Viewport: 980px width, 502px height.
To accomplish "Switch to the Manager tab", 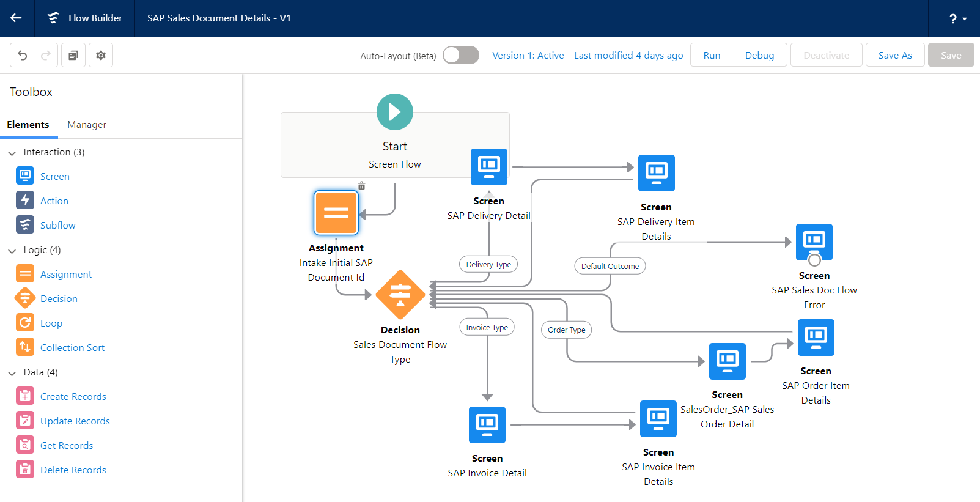I will point(87,124).
